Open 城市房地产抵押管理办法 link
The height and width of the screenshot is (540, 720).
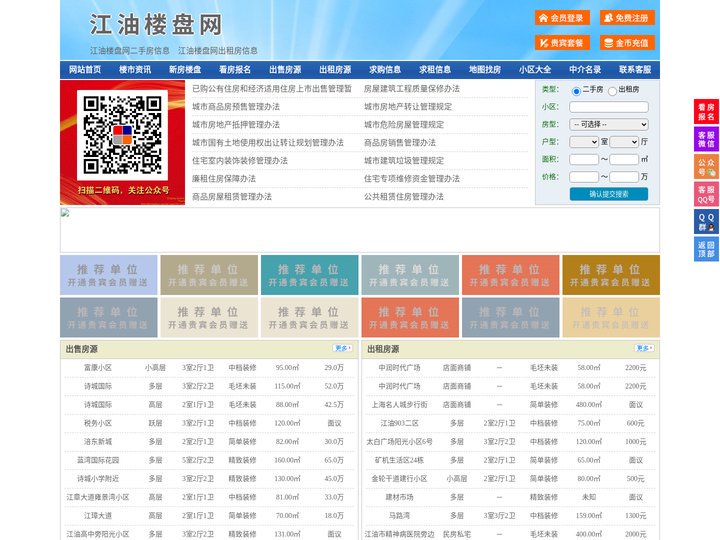click(236, 124)
